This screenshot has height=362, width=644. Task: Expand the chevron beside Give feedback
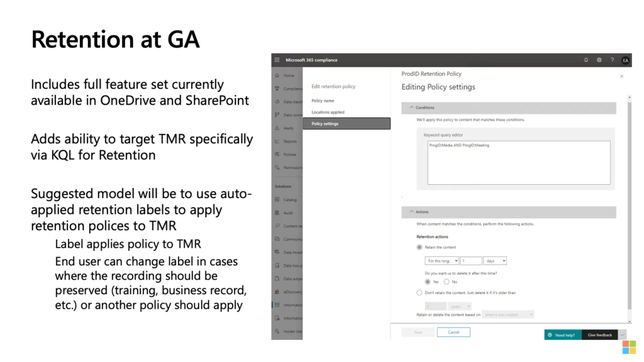(623, 335)
